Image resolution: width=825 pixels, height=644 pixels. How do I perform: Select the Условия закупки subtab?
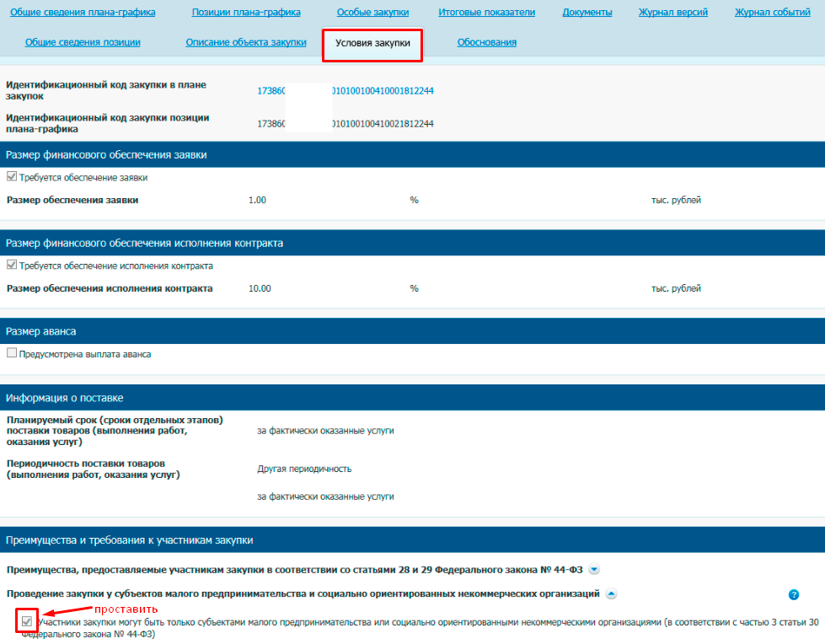[372, 43]
